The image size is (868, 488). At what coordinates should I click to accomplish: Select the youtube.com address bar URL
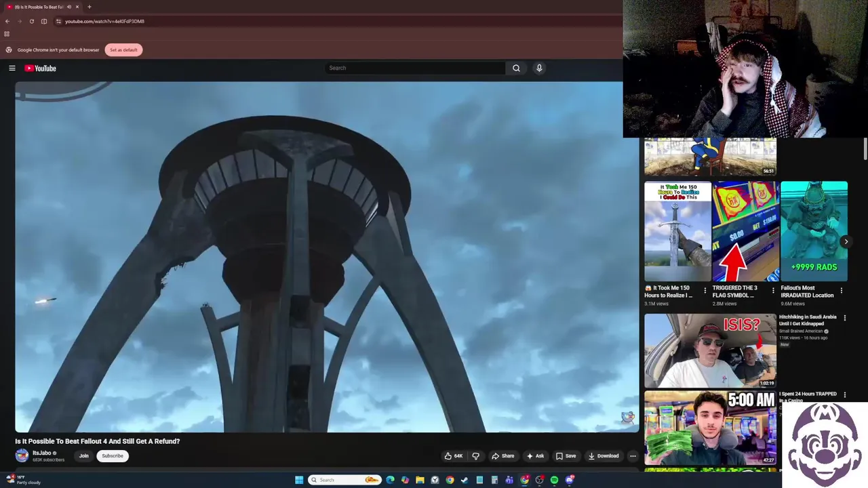[104, 21]
